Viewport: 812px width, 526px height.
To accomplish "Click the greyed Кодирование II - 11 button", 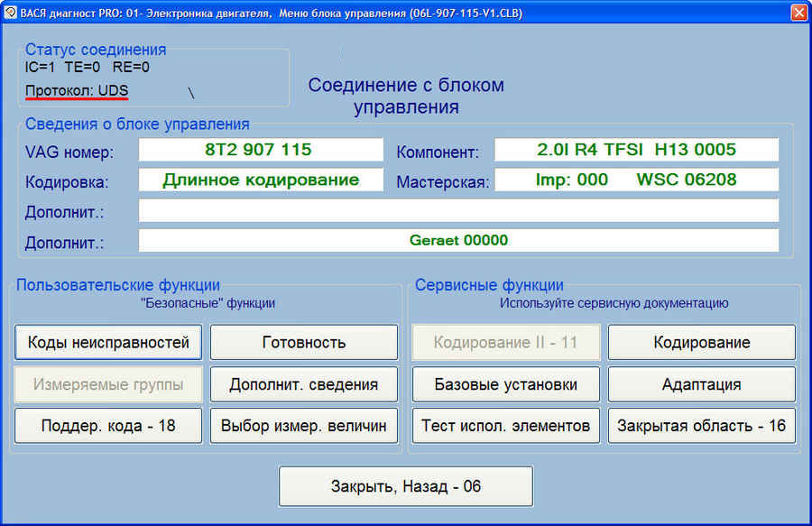I will [506, 342].
